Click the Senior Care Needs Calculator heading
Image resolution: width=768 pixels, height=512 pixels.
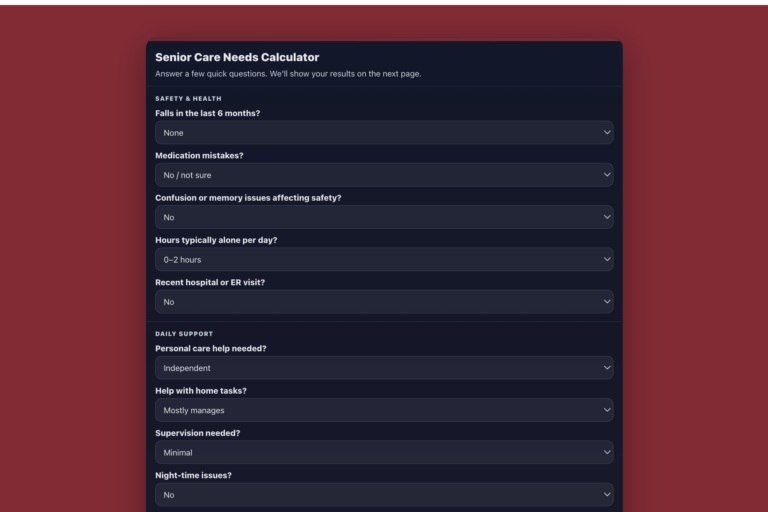[237, 57]
